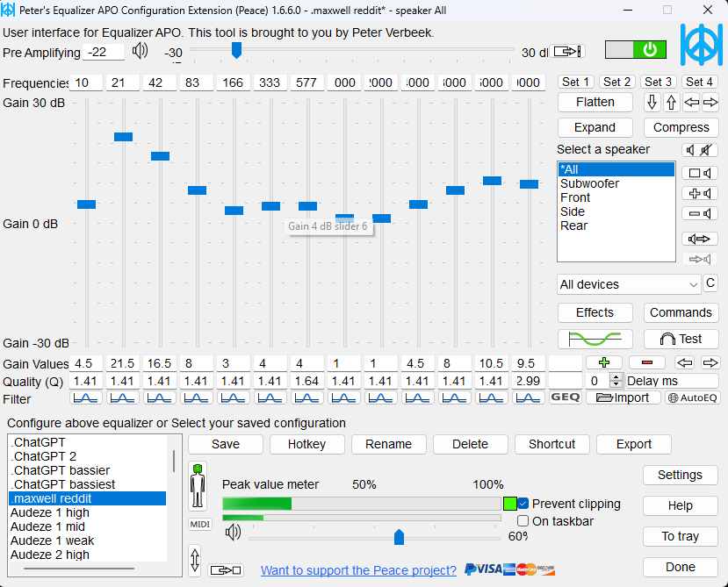Open the Commands panel
This screenshot has height=587, width=728.
pyautogui.click(x=681, y=312)
